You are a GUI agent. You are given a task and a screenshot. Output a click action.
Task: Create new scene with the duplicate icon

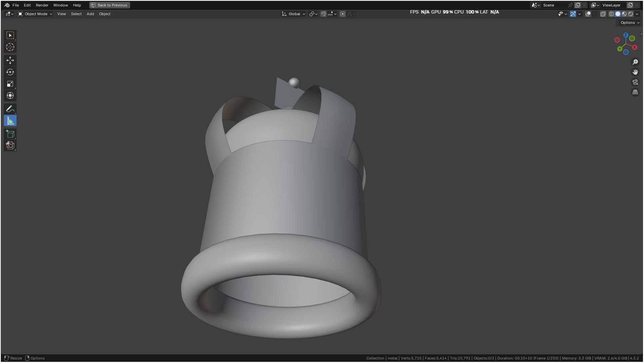[578, 5]
